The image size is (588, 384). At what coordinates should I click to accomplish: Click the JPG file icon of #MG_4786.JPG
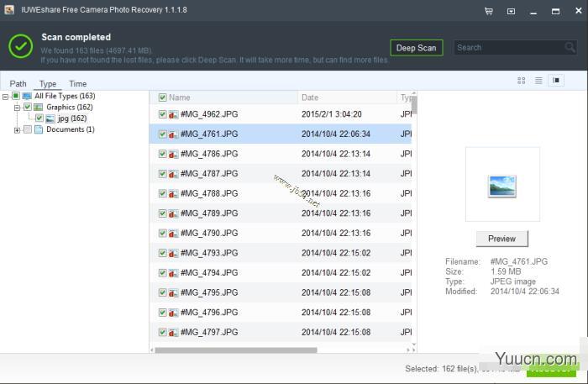[173, 154]
